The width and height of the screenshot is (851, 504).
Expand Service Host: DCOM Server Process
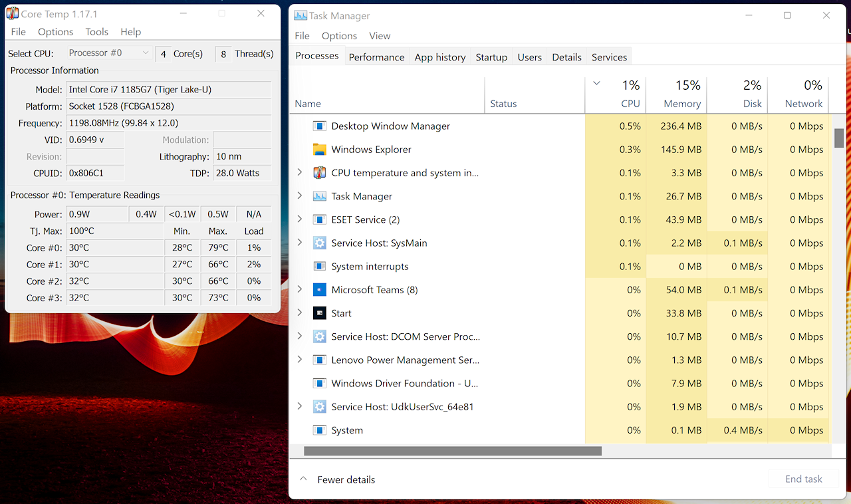pos(299,336)
